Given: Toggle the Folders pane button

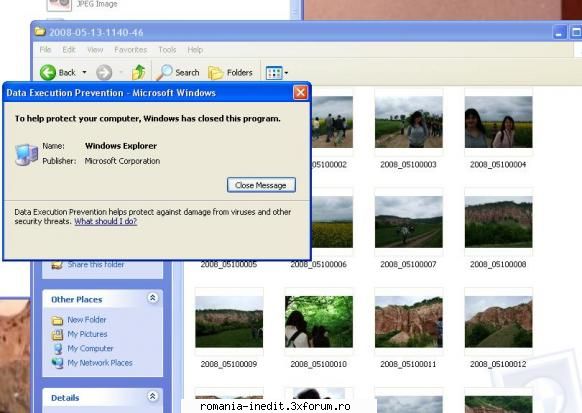Looking at the screenshot, I should (x=230, y=72).
